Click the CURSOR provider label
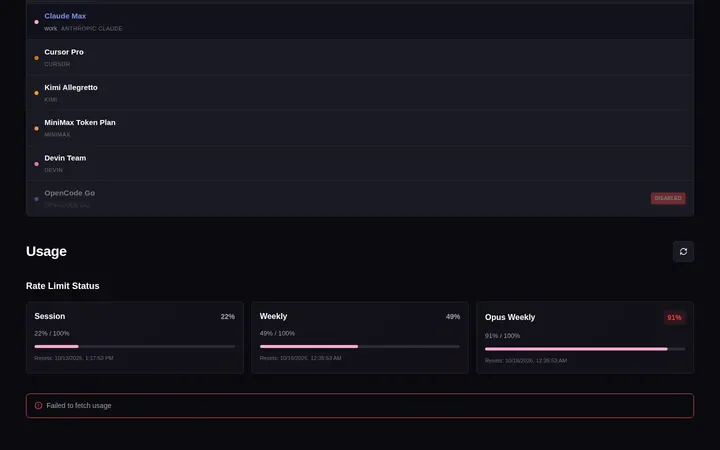This screenshot has width=720, height=450. coord(57,64)
